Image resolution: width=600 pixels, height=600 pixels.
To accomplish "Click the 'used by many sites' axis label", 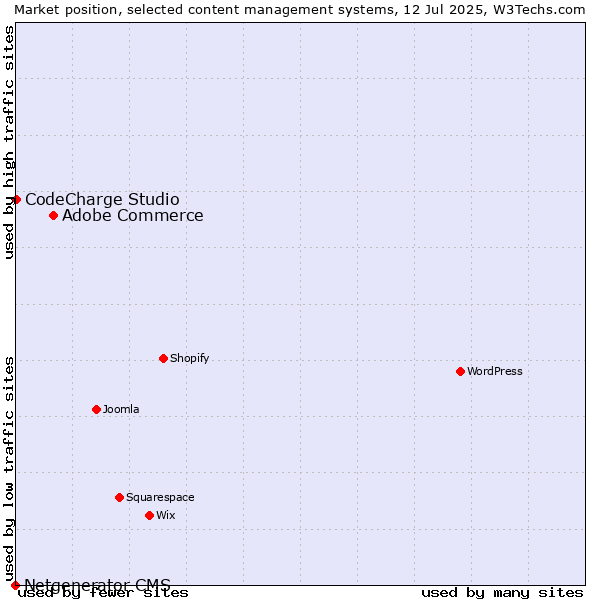I will click(502, 593).
